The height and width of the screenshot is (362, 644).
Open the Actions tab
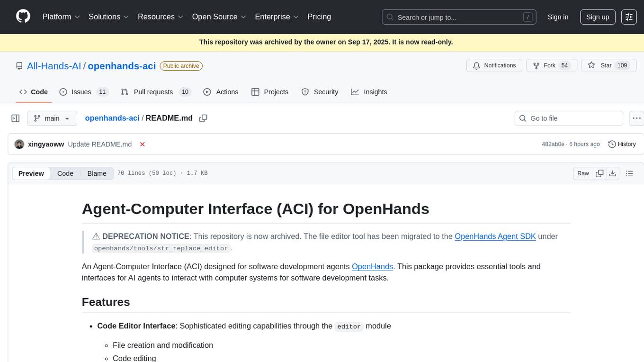point(221,92)
